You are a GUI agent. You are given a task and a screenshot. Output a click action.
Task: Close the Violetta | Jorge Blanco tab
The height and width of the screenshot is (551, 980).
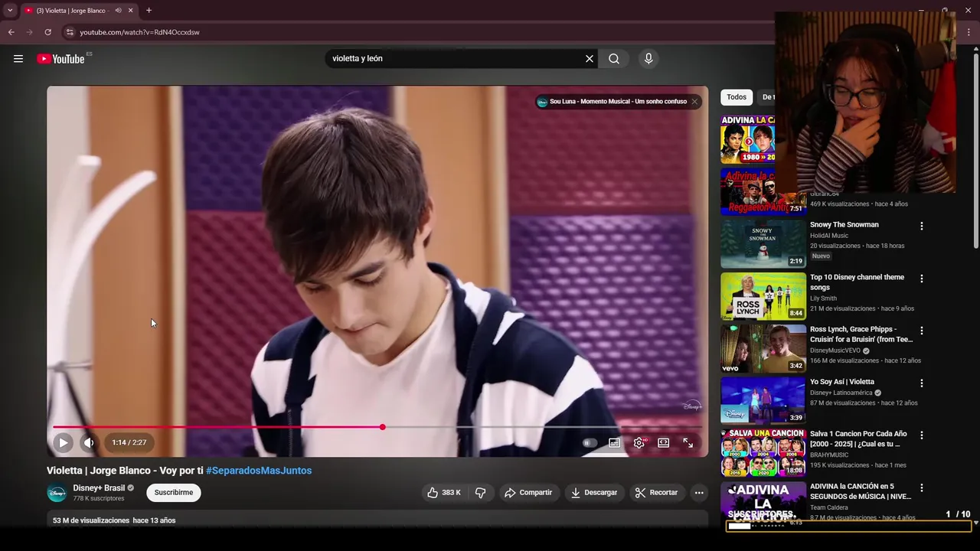click(130, 11)
